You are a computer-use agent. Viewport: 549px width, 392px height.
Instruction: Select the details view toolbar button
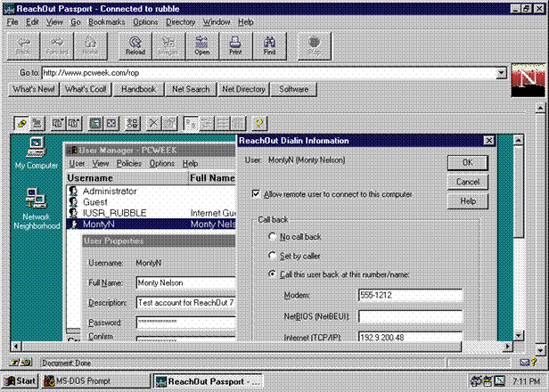point(238,123)
